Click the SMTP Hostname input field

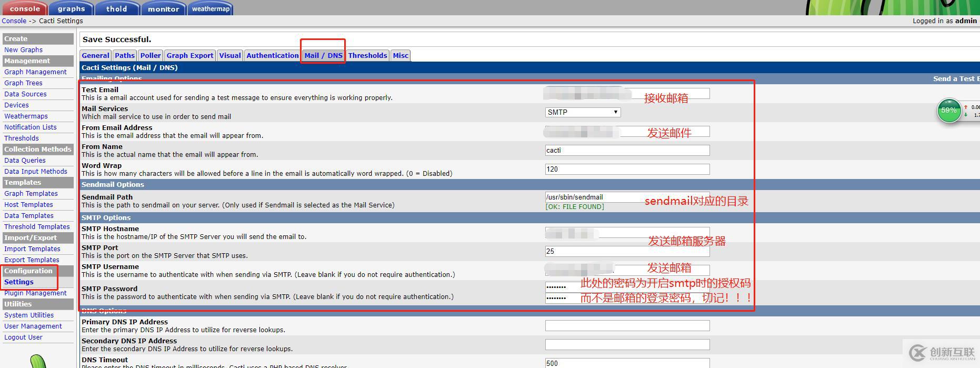coord(627,232)
